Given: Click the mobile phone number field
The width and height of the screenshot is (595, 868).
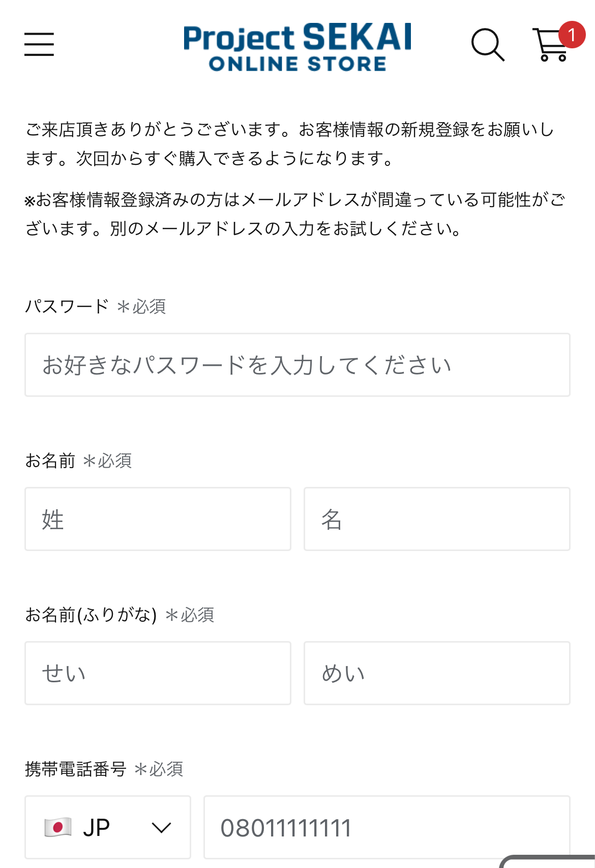Looking at the screenshot, I should point(387,827).
